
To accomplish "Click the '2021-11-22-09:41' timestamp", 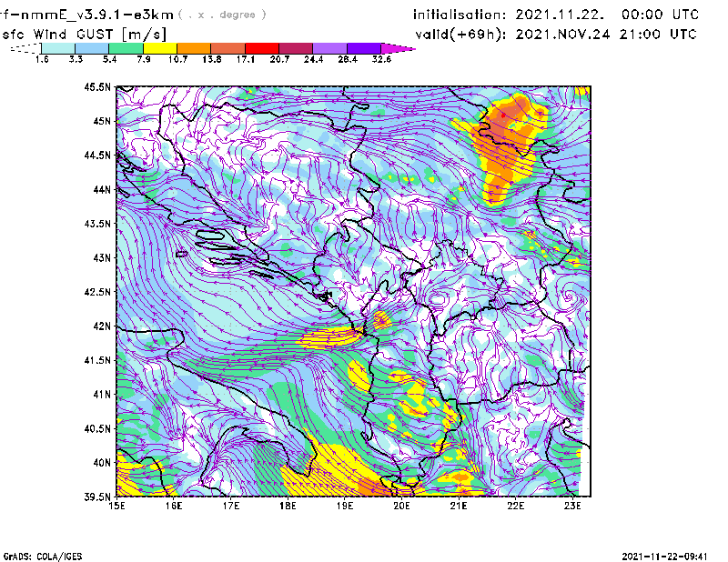I will click(x=664, y=557).
